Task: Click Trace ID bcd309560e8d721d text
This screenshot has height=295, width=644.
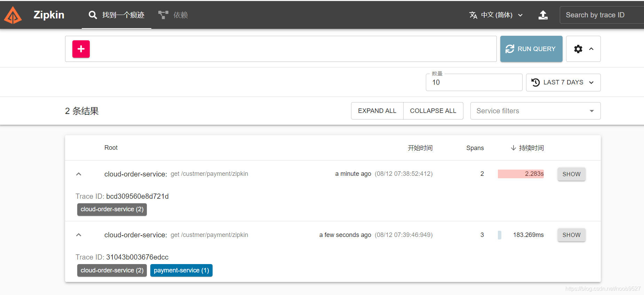Action: coord(122,196)
